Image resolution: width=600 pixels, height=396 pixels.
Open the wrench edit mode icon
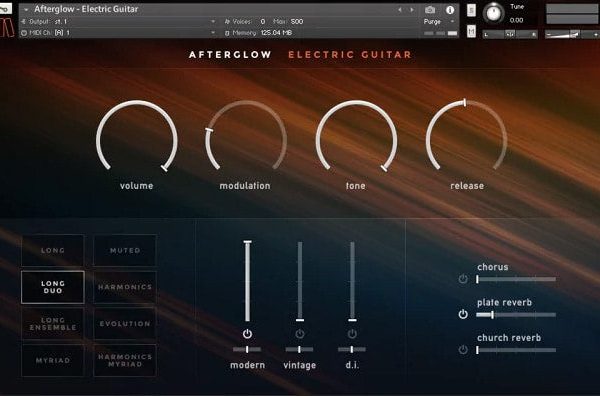pyautogui.click(x=6, y=8)
